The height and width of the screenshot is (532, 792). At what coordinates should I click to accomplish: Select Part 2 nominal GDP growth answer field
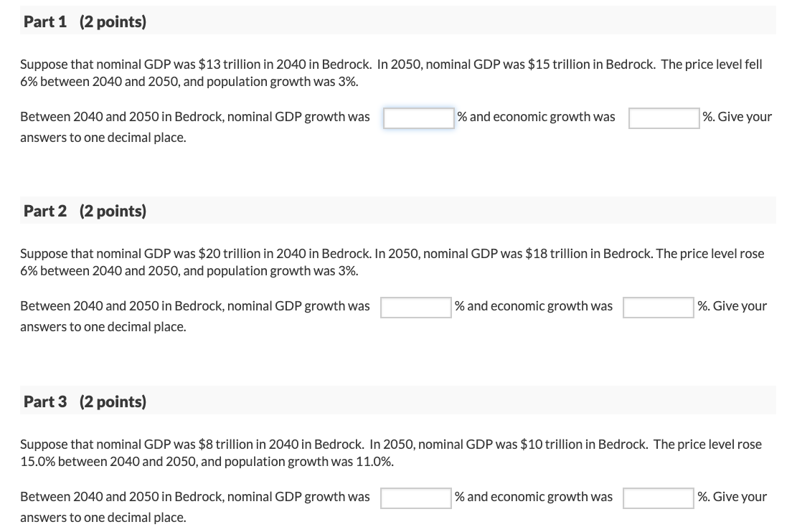coord(415,308)
